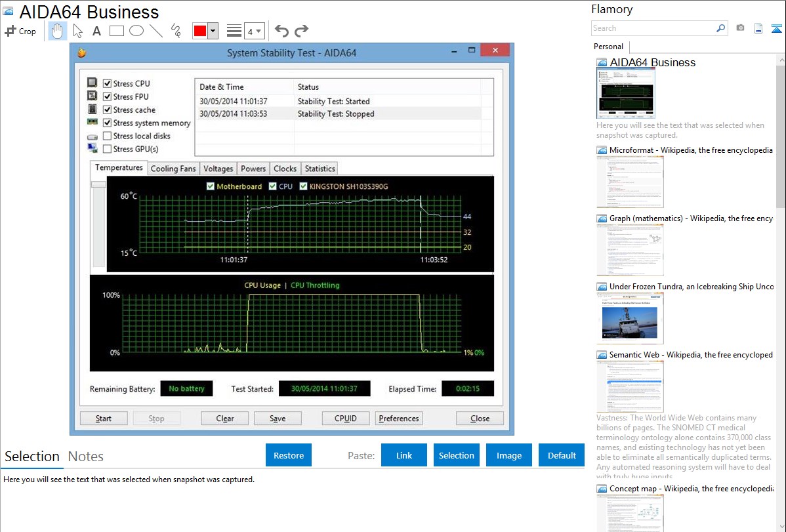
Task: Switch to the Cooling Fans tab
Action: (x=173, y=169)
